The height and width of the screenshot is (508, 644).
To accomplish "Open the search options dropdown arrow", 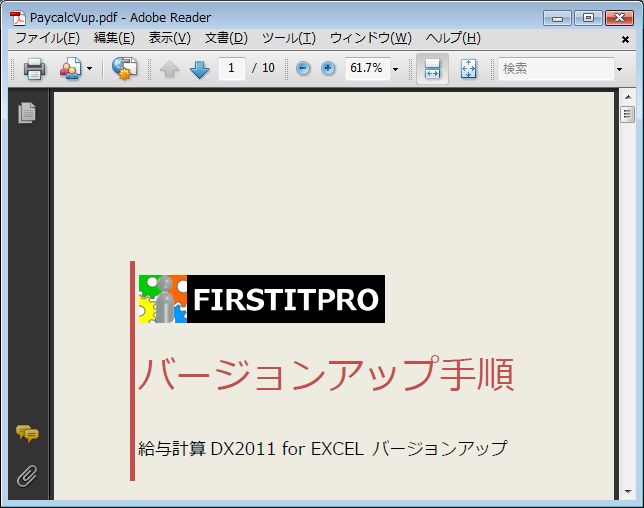I will pos(619,69).
